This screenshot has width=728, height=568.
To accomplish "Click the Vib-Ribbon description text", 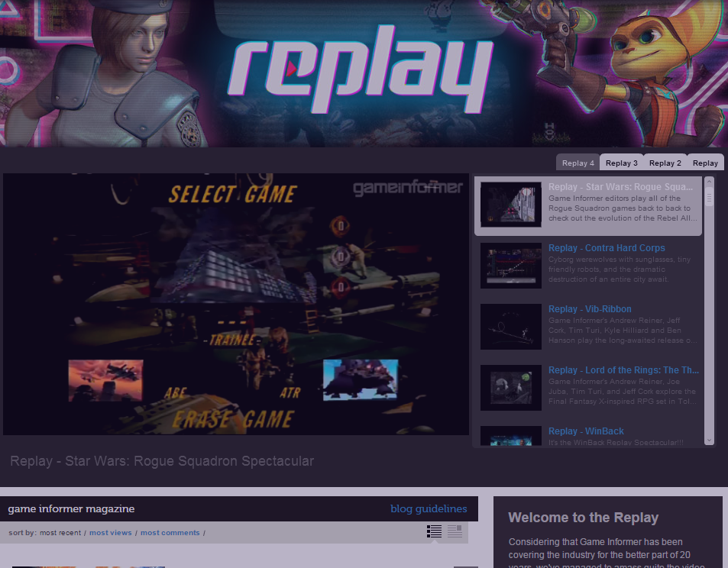I will click(x=623, y=331).
